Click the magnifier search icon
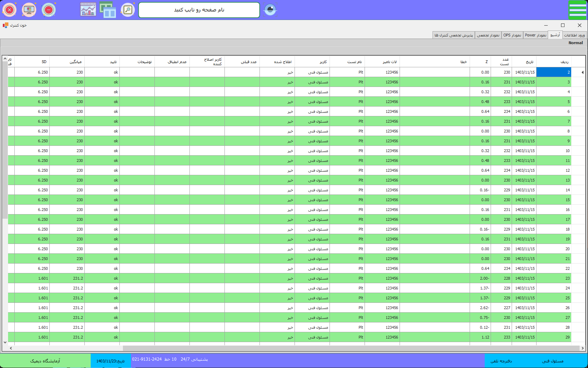588x368 pixels. click(x=128, y=10)
